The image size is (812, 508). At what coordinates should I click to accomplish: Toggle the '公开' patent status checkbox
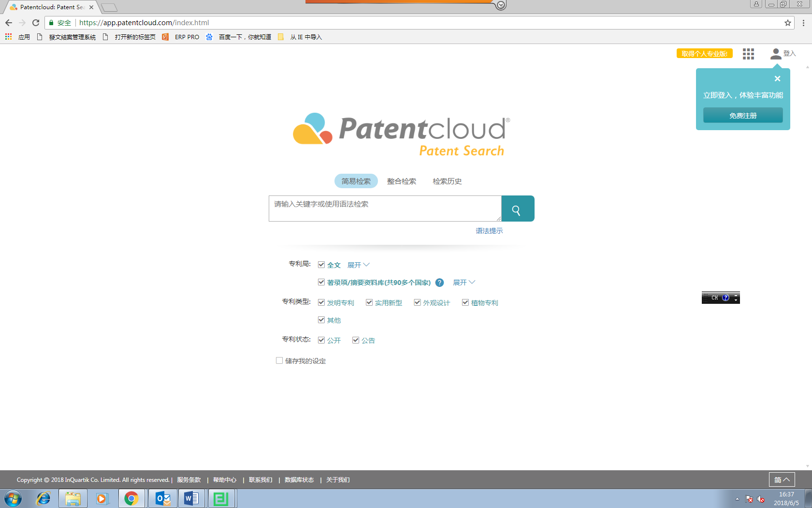tap(321, 340)
